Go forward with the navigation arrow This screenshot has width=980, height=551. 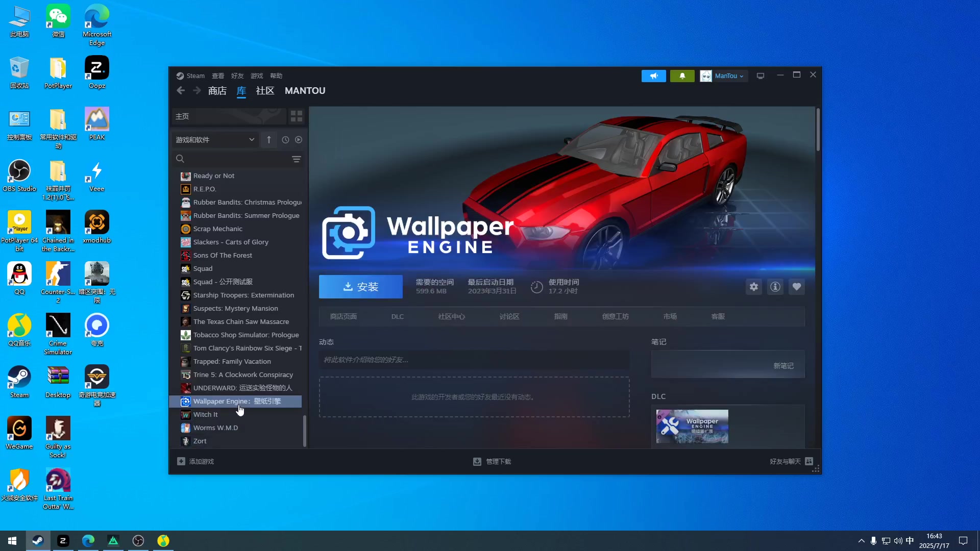tap(197, 90)
